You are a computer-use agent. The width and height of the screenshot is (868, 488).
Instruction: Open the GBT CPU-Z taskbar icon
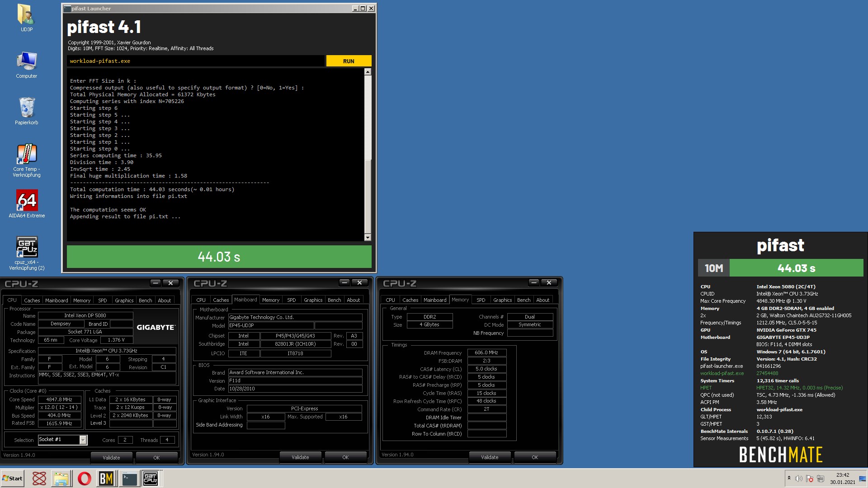[x=151, y=479]
